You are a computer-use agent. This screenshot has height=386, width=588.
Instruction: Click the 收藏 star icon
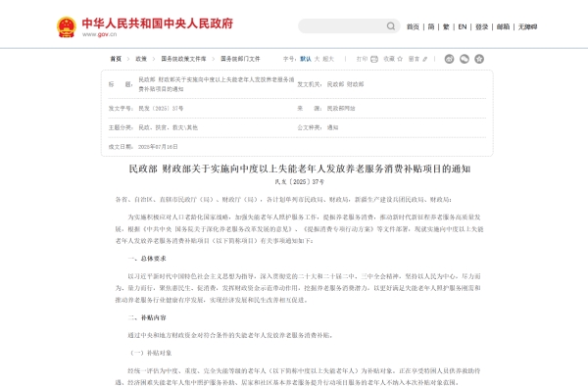(x=400, y=59)
